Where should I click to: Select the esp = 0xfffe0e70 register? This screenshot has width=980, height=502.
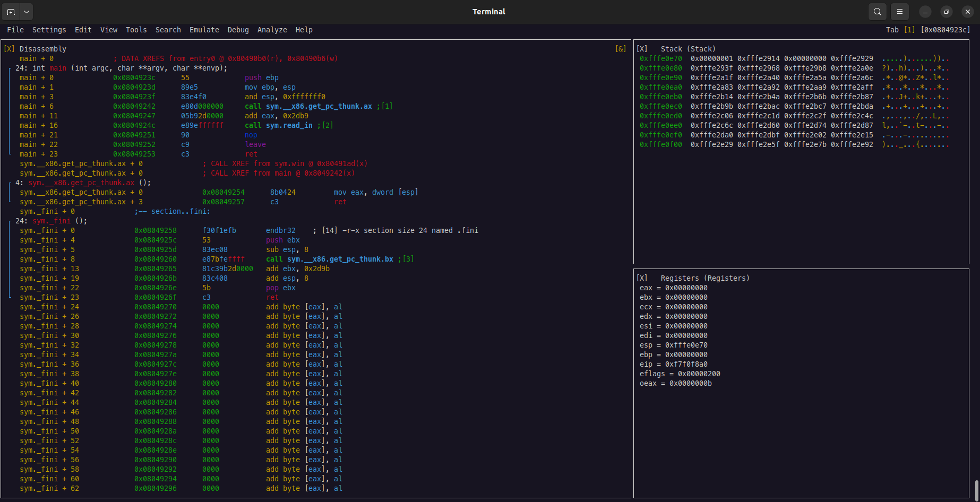click(x=674, y=345)
